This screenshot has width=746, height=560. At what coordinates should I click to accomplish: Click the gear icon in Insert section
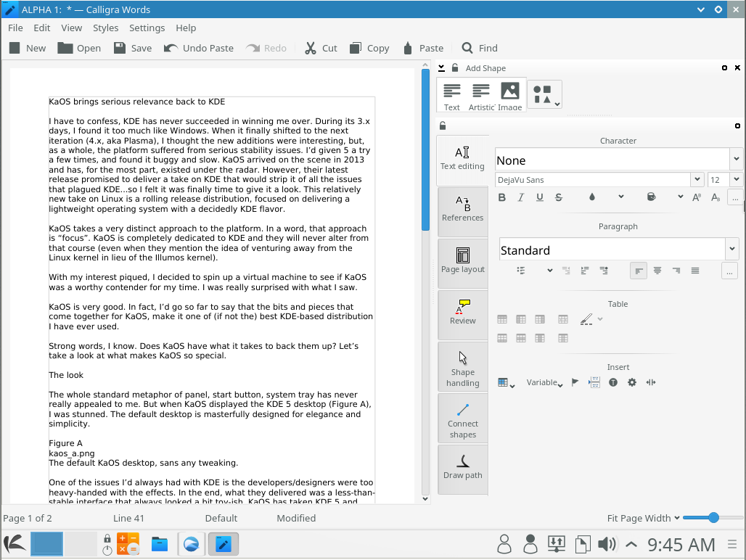coord(632,382)
